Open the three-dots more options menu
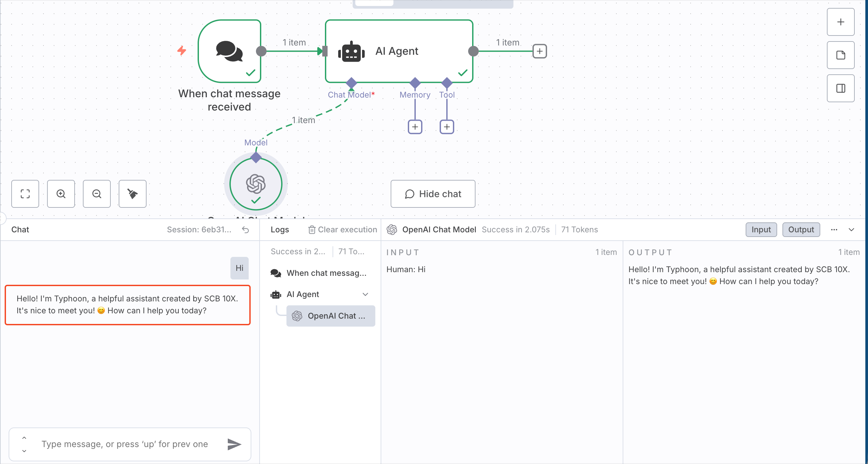This screenshot has width=868, height=464. click(834, 230)
